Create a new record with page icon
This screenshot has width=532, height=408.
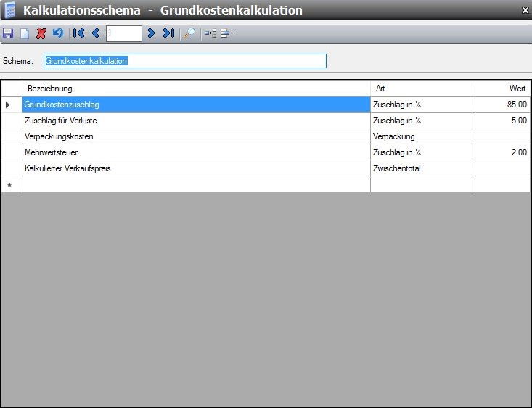click(x=24, y=33)
